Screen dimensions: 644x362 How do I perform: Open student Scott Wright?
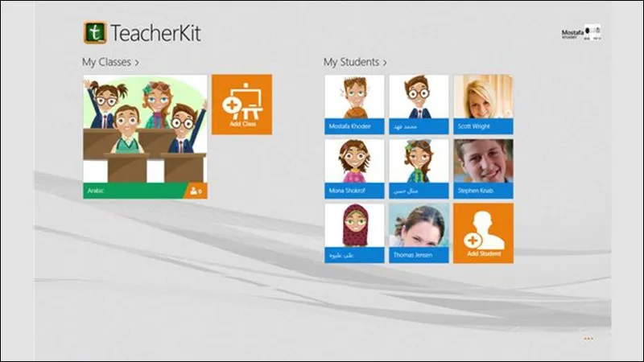484,105
